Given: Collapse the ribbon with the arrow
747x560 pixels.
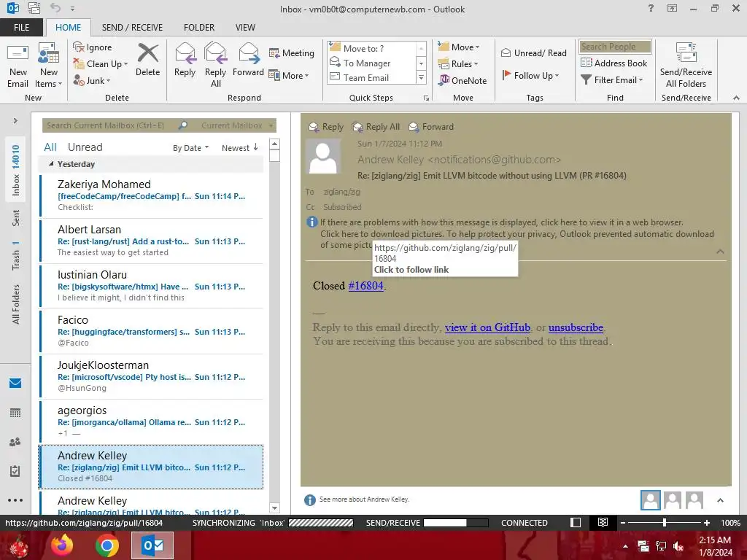Looking at the screenshot, I should click(x=736, y=98).
